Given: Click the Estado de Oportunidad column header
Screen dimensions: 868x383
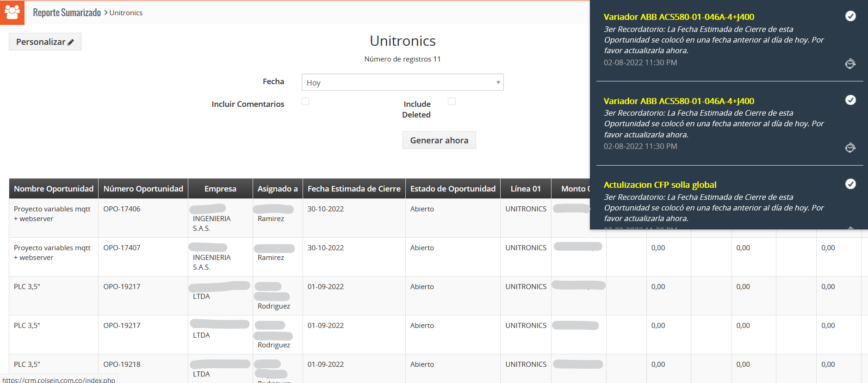Looking at the screenshot, I should click(x=453, y=189).
